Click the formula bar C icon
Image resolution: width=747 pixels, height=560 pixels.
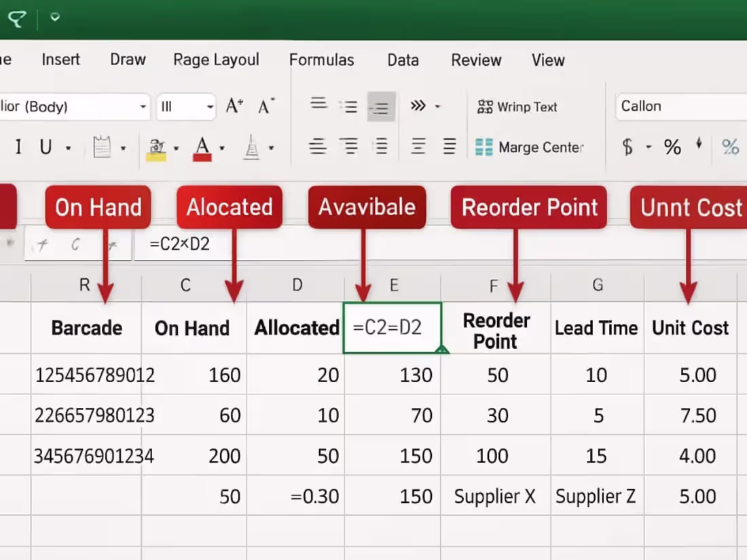[x=76, y=245]
